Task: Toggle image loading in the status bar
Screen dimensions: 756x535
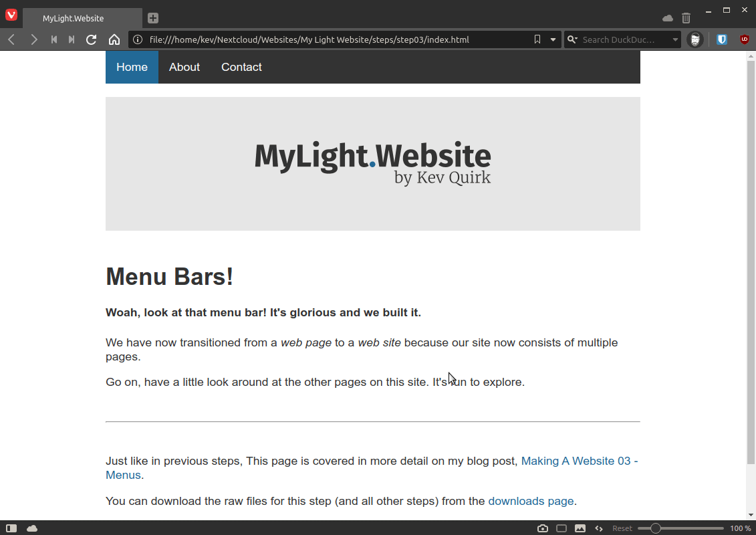Action: (580, 528)
